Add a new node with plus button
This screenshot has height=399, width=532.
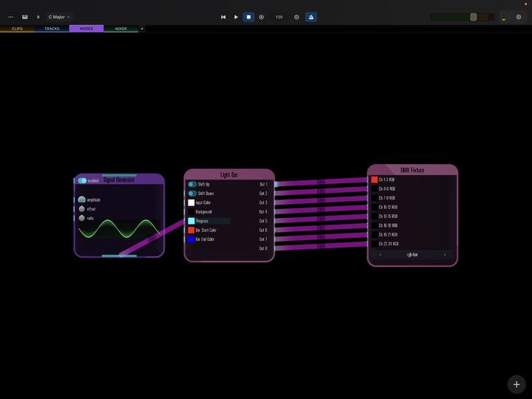516,384
